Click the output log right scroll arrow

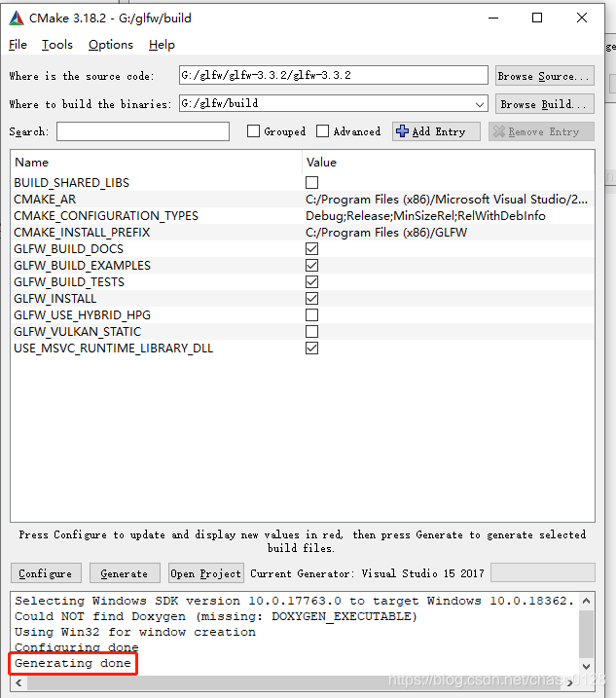click(569, 682)
